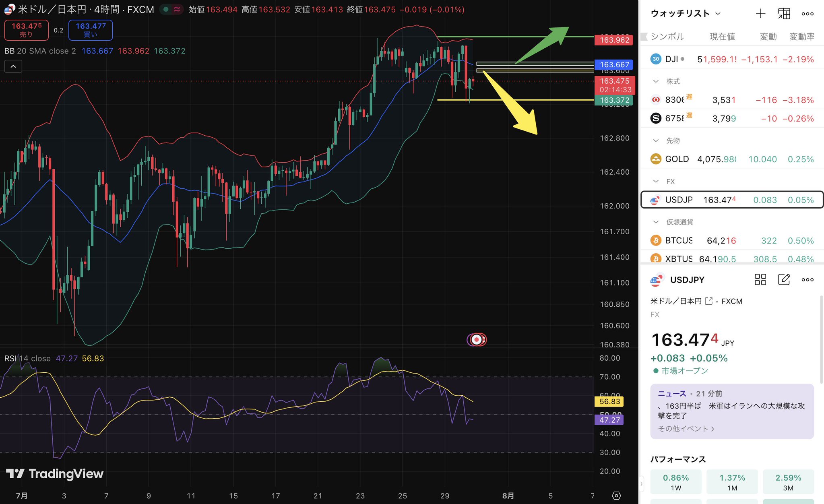Open chart settings gear on the time axis
Viewport: 824px width, 504px height.
pyautogui.click(x=616, y=496)
